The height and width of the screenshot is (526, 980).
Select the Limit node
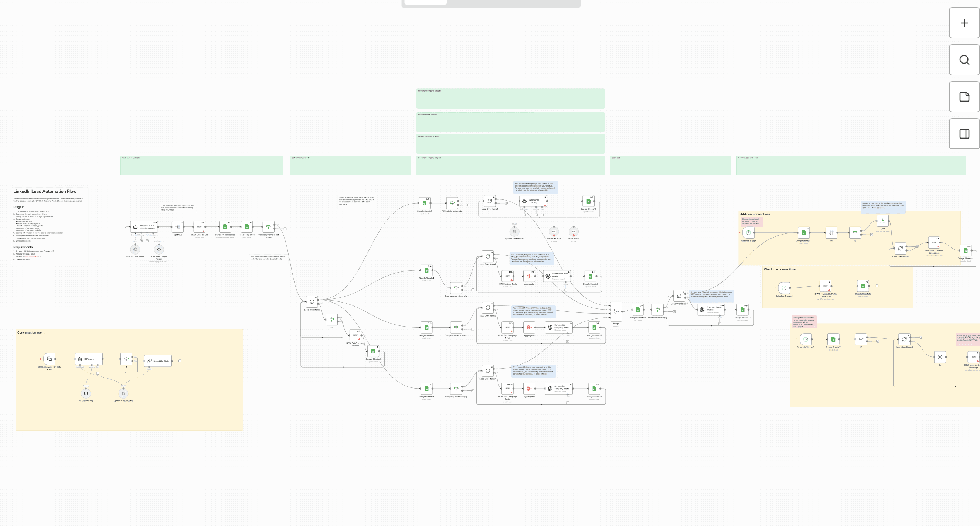[x=882, y=221]
